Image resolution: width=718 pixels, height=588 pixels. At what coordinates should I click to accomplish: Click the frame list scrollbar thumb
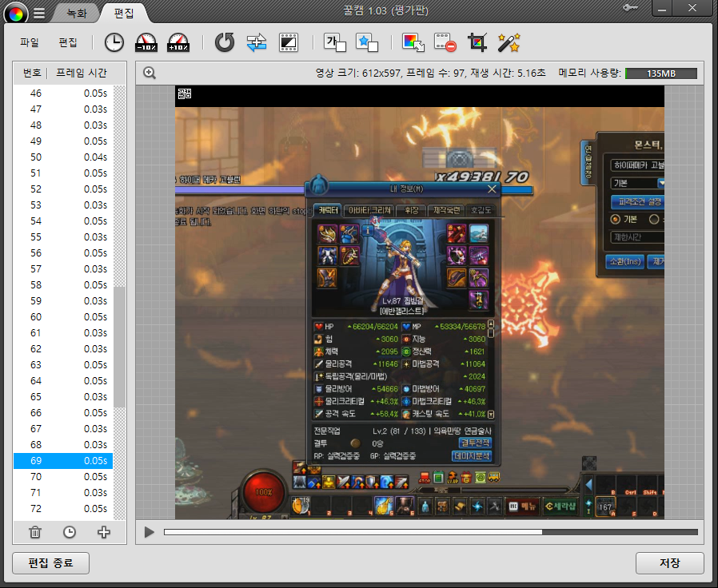pyautogui.click(x=119, y=347)
